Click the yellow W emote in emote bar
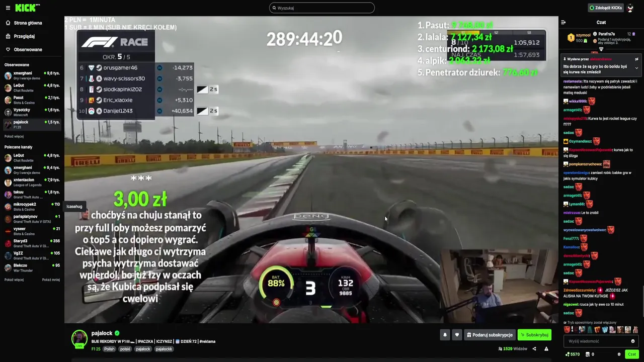 click(x=598, y=330)
